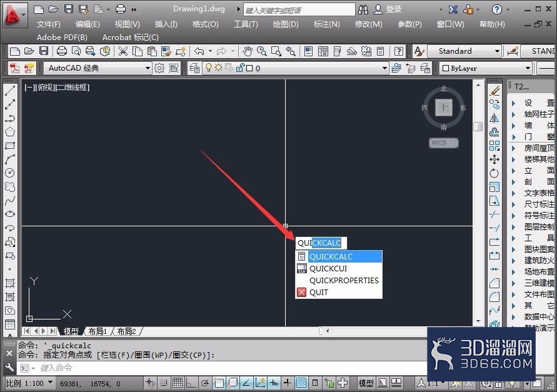Image resolution: width=557 pixels, height=392 pixels.
Task: Select the Line tool in draw toolbar
Action: tap(10, 90)
